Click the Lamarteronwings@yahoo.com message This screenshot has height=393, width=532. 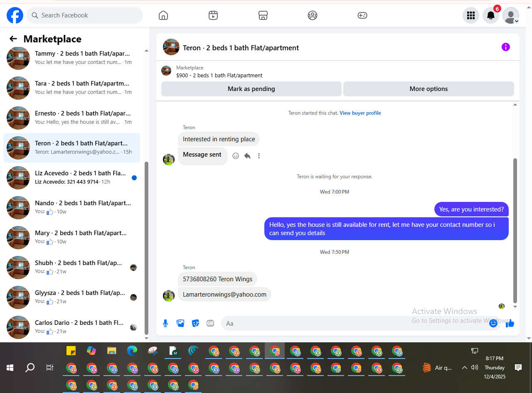click(x=224, y=295)
